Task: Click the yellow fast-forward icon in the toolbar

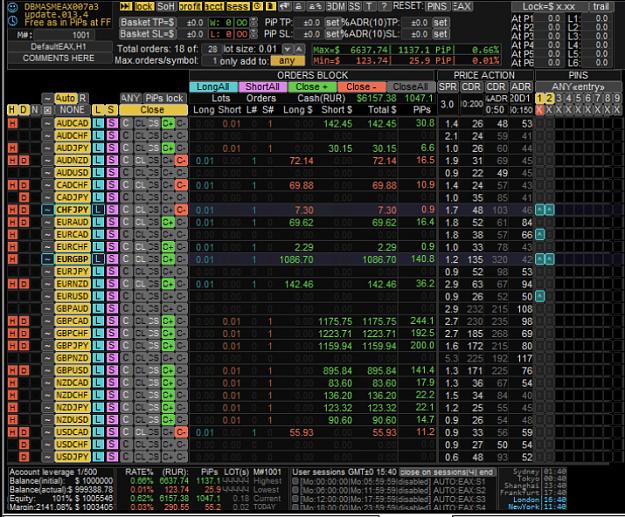Action: 126,6
